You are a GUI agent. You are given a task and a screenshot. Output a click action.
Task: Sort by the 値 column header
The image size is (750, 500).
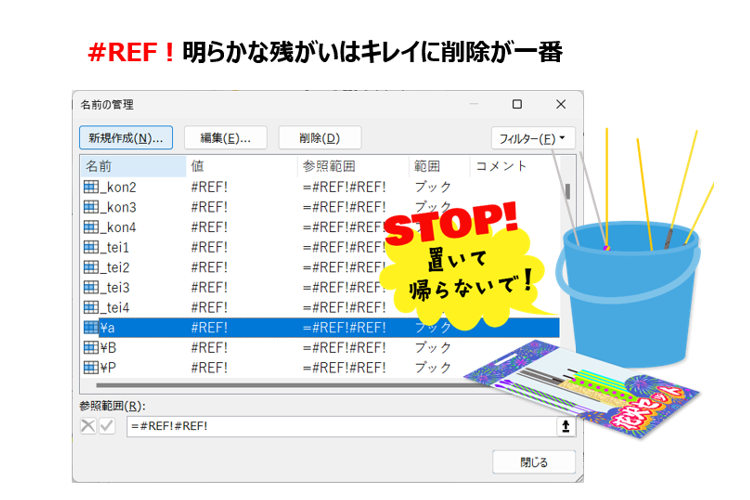click(242, 166)
